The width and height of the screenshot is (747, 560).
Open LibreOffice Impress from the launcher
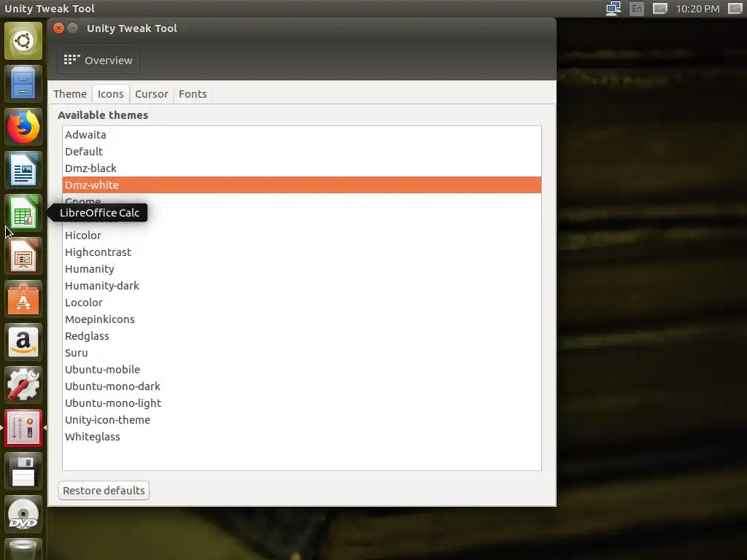coord(23,256)
